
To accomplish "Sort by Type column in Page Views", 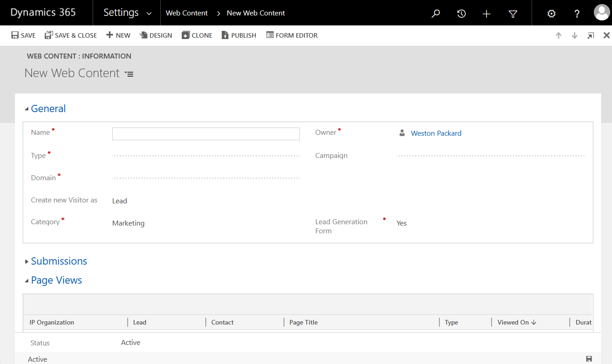I will (x=452, y=322).
